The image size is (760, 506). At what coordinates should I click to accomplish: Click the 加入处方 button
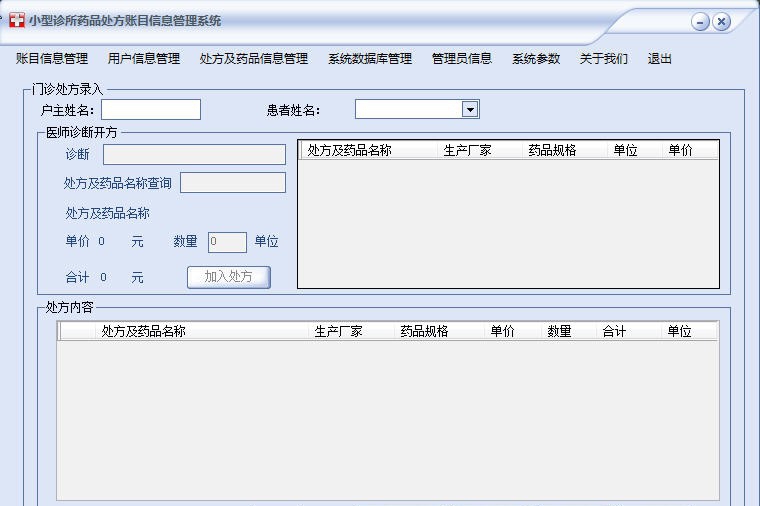click(229, 277)
